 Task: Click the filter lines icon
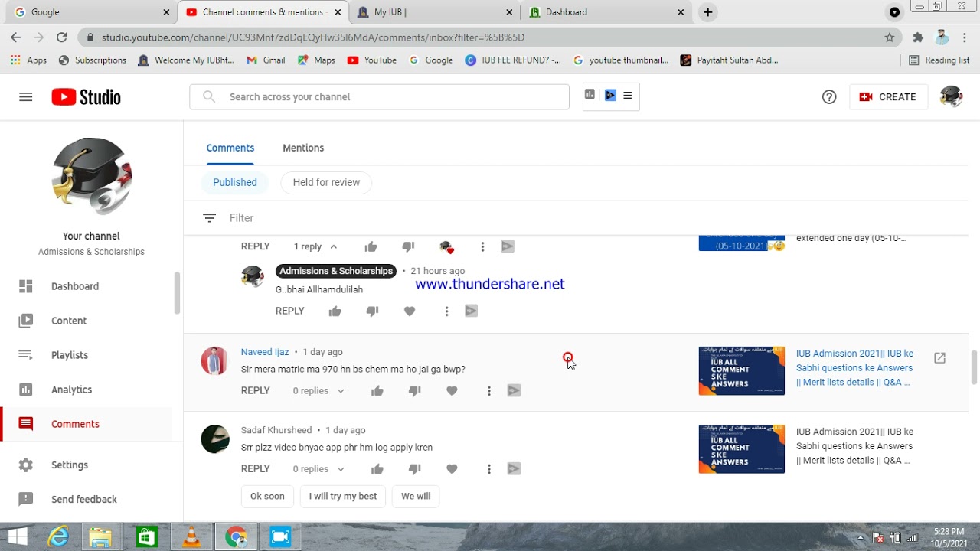[x=209, y=218]
